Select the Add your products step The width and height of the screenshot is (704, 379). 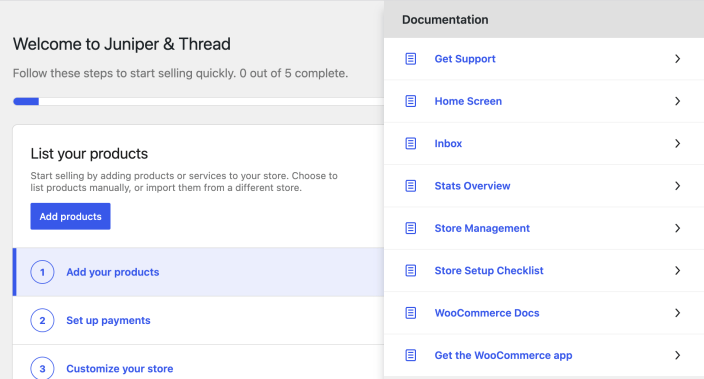(x=198, y=272)
